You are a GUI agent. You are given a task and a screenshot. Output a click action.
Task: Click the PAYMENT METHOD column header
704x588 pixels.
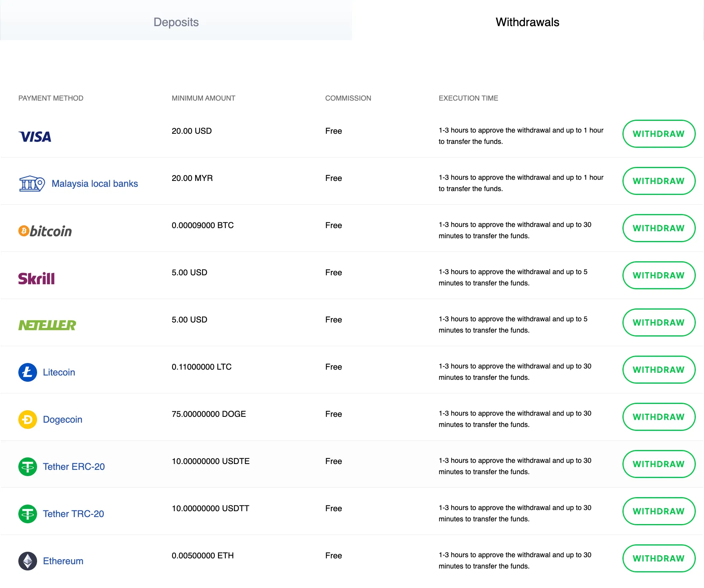click(x=51, y=98)
